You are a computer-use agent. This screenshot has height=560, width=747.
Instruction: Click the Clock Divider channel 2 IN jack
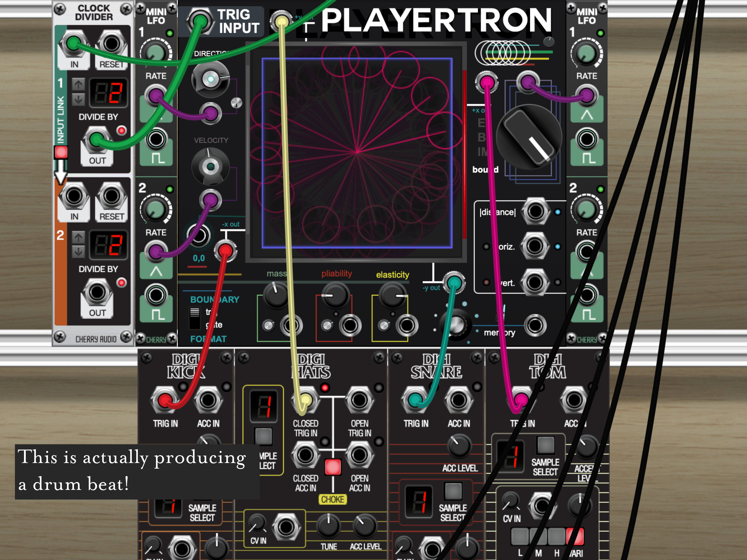tap(74, 196)
